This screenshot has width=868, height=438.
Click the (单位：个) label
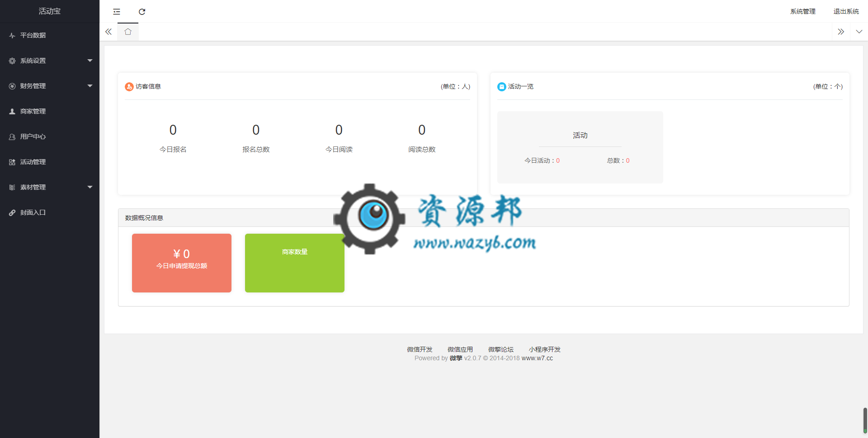pyautogui.click(x=828, y=86)
